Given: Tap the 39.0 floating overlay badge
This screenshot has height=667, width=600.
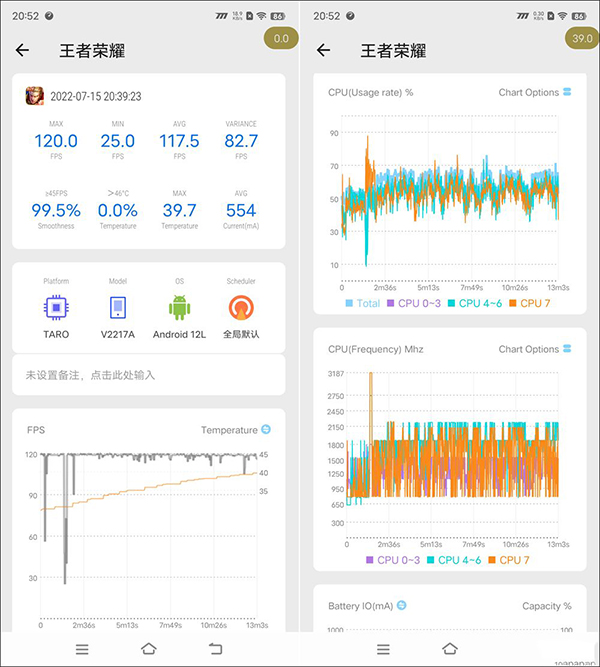Looking at the screenshot, I should 582,39.
